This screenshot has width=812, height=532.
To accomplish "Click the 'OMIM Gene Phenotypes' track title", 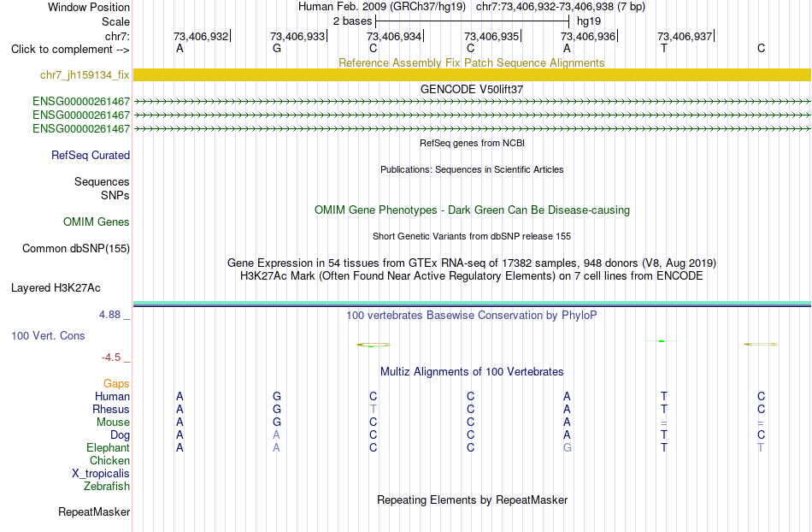I will [x=472, y=210].
